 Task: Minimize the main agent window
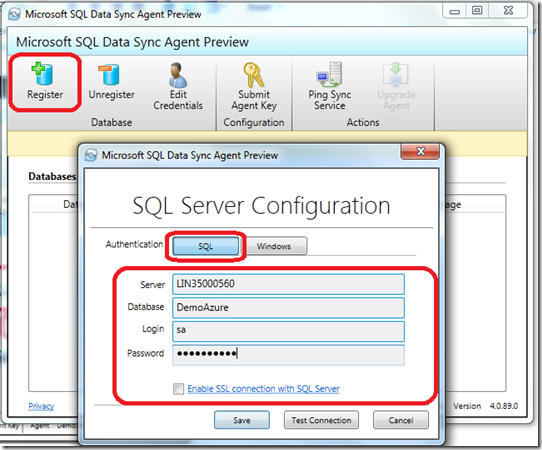pos(455,11)
